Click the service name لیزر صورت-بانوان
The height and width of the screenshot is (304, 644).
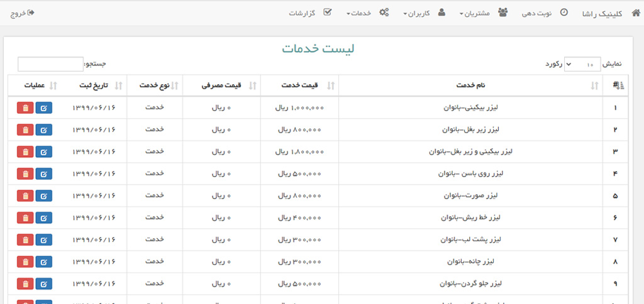470,196
